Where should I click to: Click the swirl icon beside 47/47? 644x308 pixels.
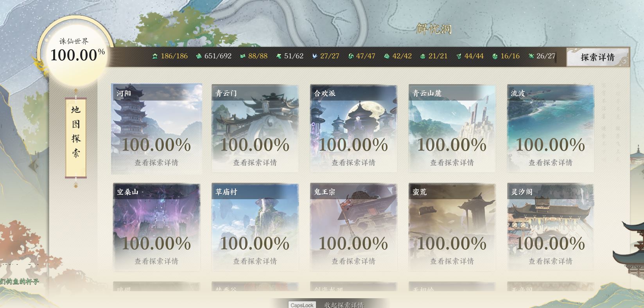coord(351,56)
